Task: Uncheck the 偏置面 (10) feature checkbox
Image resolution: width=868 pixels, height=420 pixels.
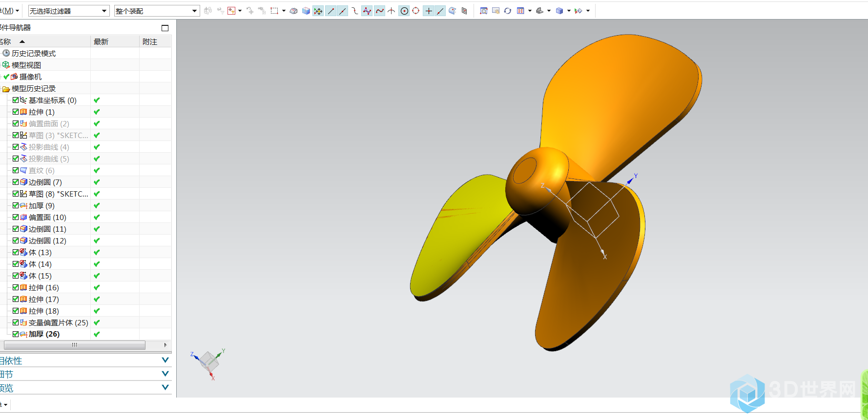Action: tap(16, 217)
